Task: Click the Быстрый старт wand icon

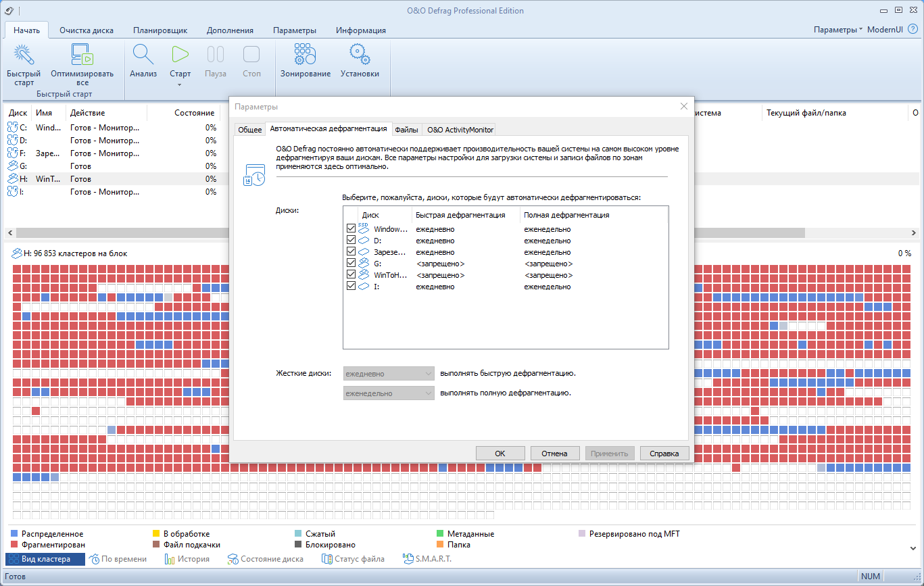Action: pyautogui.click(x=24, y=55)
